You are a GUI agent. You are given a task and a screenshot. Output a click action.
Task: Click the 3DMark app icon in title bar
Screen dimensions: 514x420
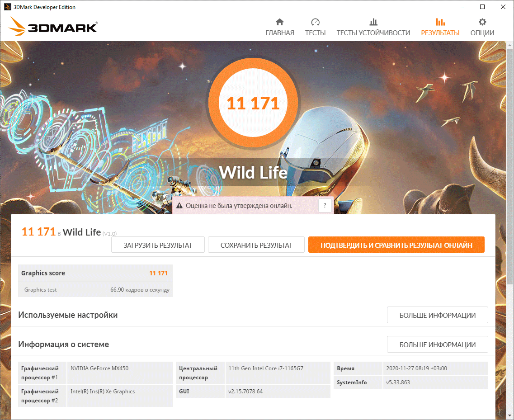[7, 7]
